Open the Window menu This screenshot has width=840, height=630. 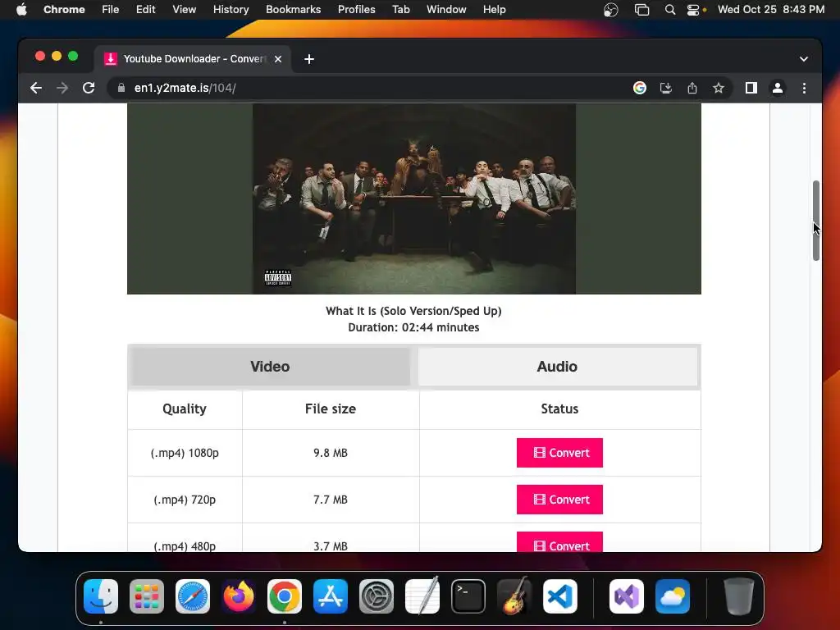tap(446, 9)
